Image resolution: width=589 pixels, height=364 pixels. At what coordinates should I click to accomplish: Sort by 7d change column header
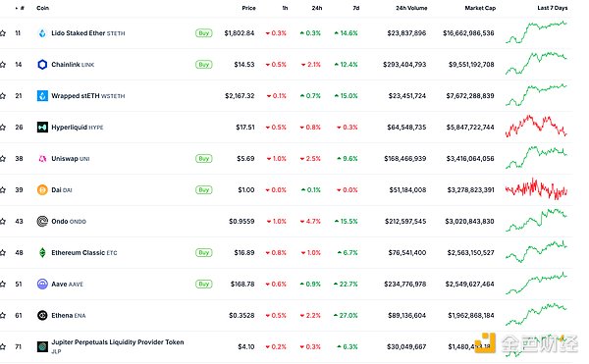[x=356, y=8]
